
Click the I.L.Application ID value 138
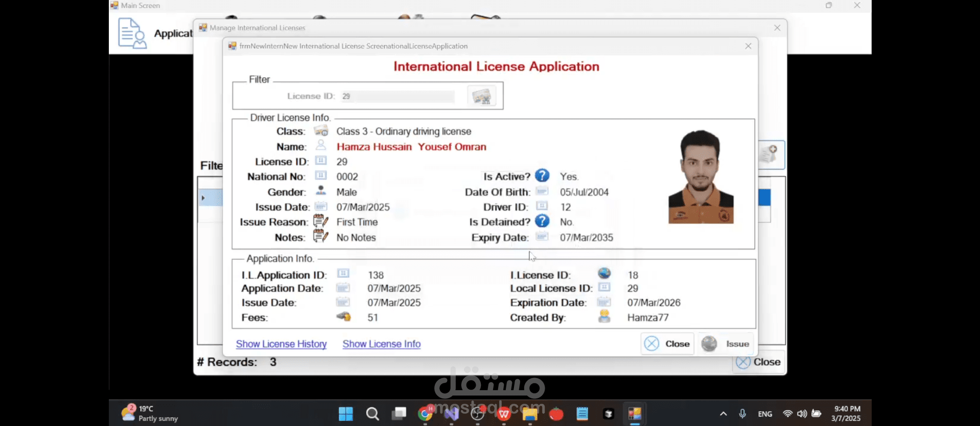(376, 275)
